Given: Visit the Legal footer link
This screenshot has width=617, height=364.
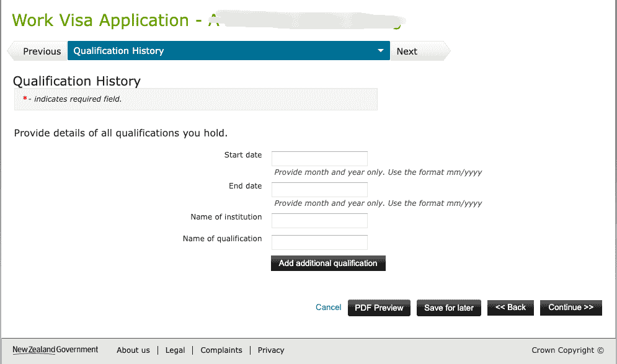Looking at the screenshot, I should point(175,350).
